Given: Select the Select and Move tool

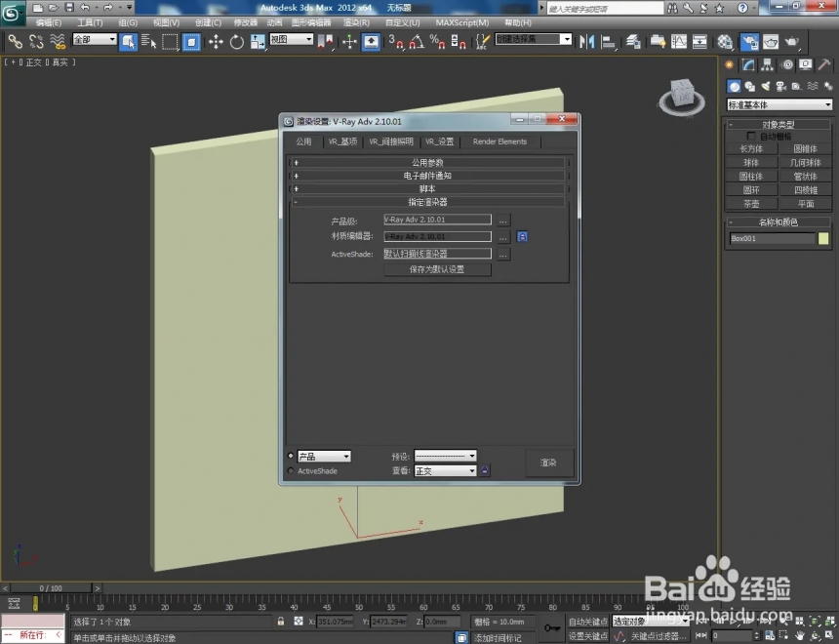Looking at the screenshot, I should (x=216, y=42).
